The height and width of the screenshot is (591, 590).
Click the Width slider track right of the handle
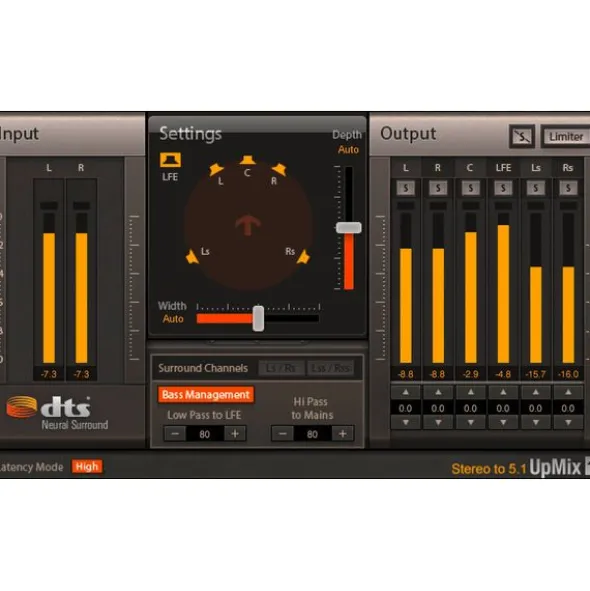(291, 319)
